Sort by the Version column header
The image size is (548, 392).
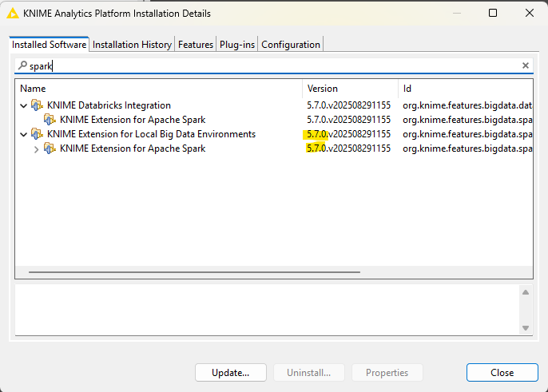(350, 89)
